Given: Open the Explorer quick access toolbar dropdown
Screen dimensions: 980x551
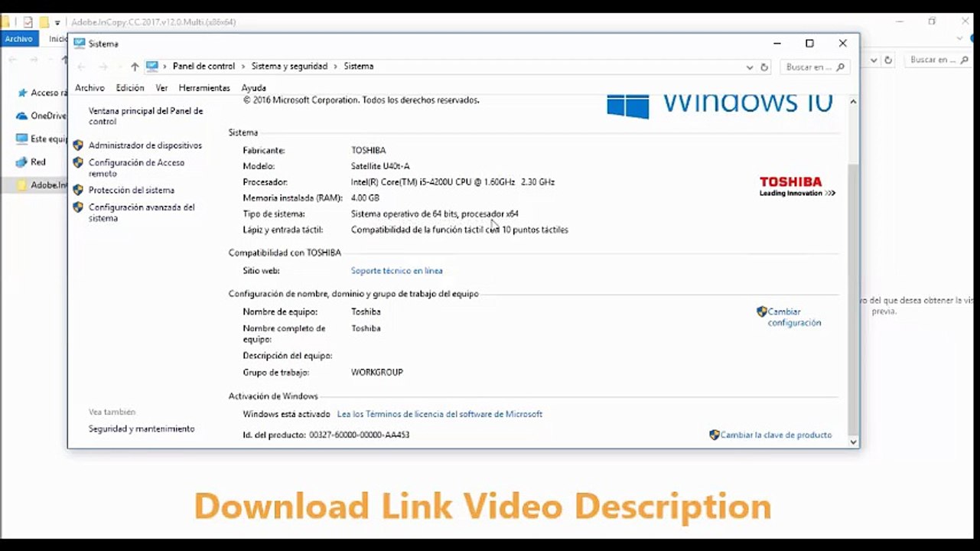Looking at the screenshot, I should 57,22.
